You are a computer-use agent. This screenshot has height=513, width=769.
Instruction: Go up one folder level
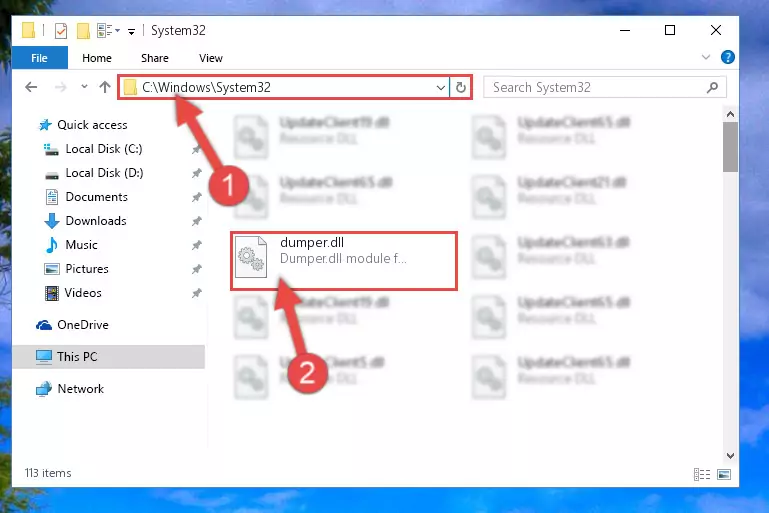coord(104,87)
